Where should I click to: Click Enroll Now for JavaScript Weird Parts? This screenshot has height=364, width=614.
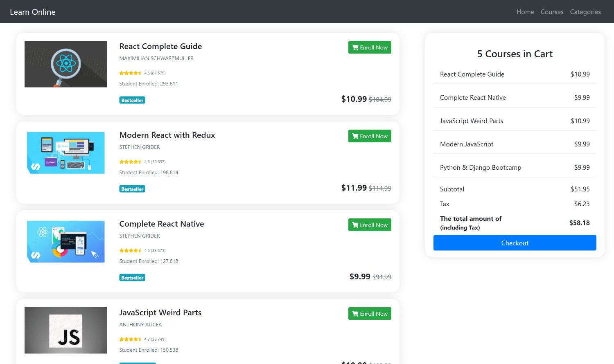click(x=370, y=314)
